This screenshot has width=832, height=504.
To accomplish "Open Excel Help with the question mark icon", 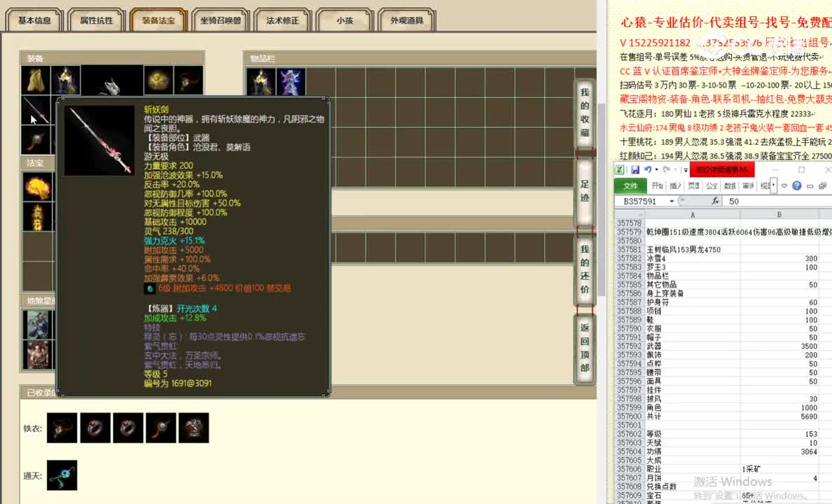I will click(797, 185).
